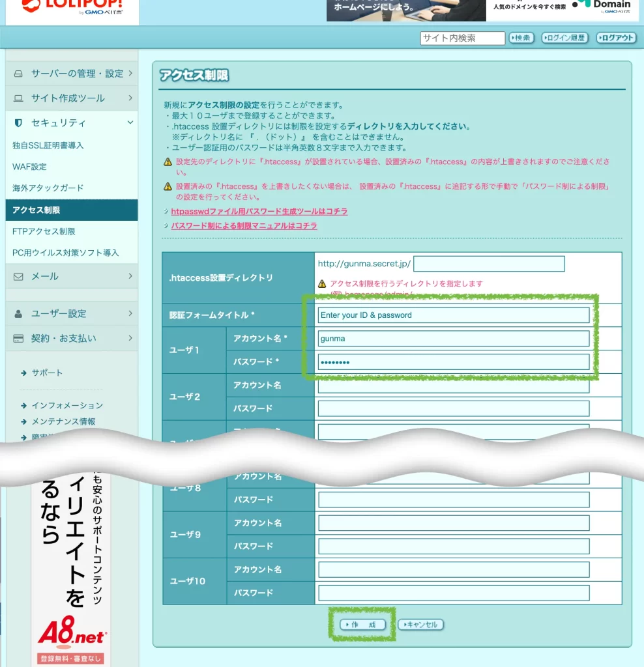Viewport: 644px width, 667px height.
Task: Click the shield icon beside セキュリティ
Action: click(18, 122)
